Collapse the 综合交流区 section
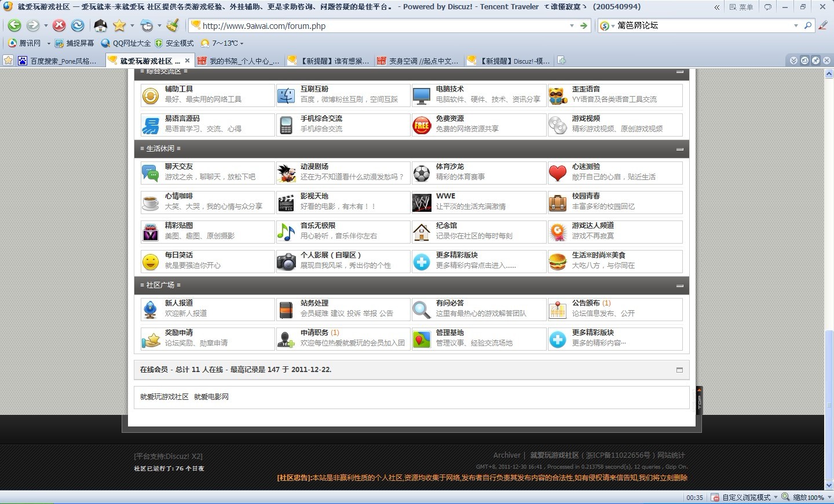Image resolution: width=834 pixels, height=504 pixels. pyautogui.click(x=679, y=72)
